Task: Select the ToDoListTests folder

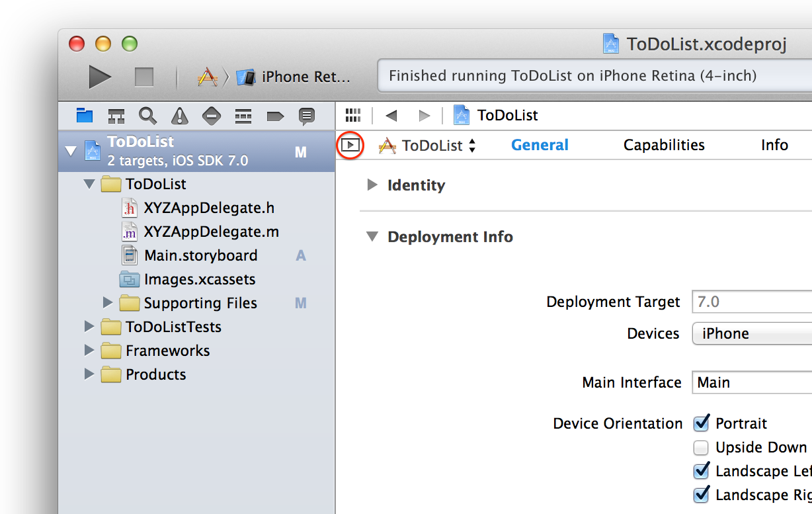Action: 161,327
